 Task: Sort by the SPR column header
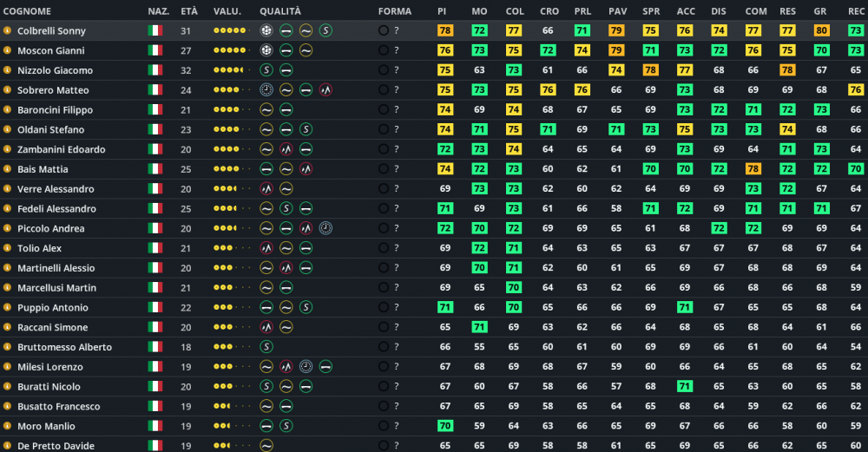coord(651,11)
